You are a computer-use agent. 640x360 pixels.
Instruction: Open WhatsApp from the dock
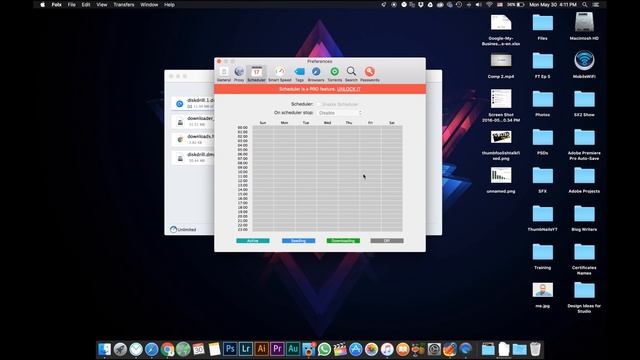pos(324,349)
